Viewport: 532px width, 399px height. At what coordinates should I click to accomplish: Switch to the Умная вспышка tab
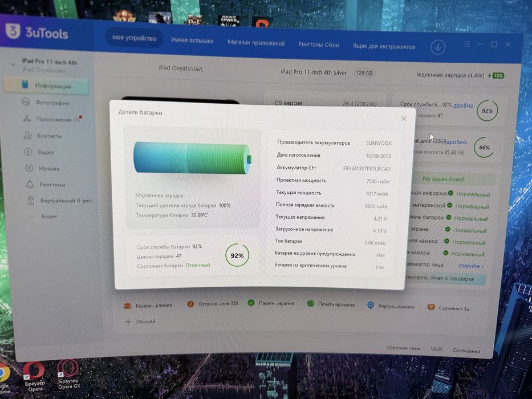click(x=192, y=40)
